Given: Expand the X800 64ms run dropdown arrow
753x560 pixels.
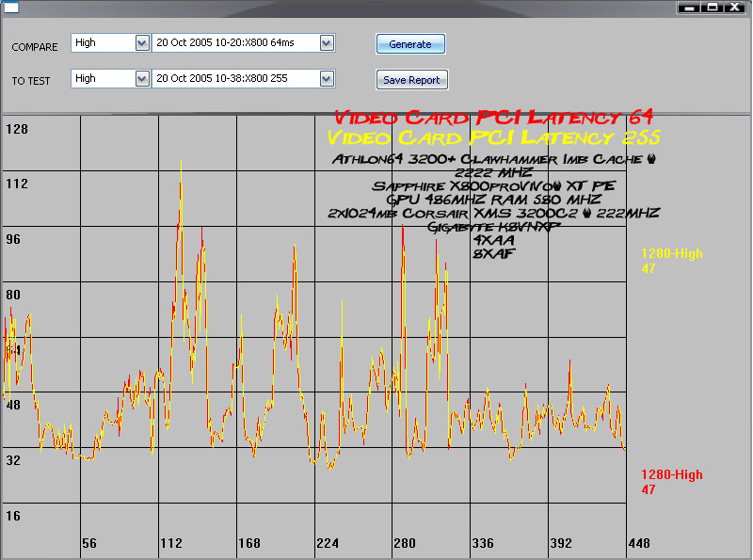Looking at the screenshot, I should (327, 43).
